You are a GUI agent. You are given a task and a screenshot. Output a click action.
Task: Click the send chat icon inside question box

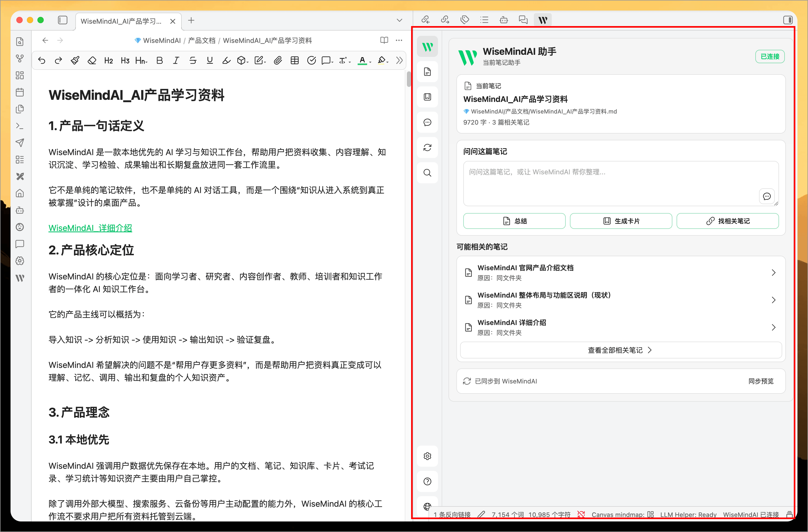coord(767,196)
